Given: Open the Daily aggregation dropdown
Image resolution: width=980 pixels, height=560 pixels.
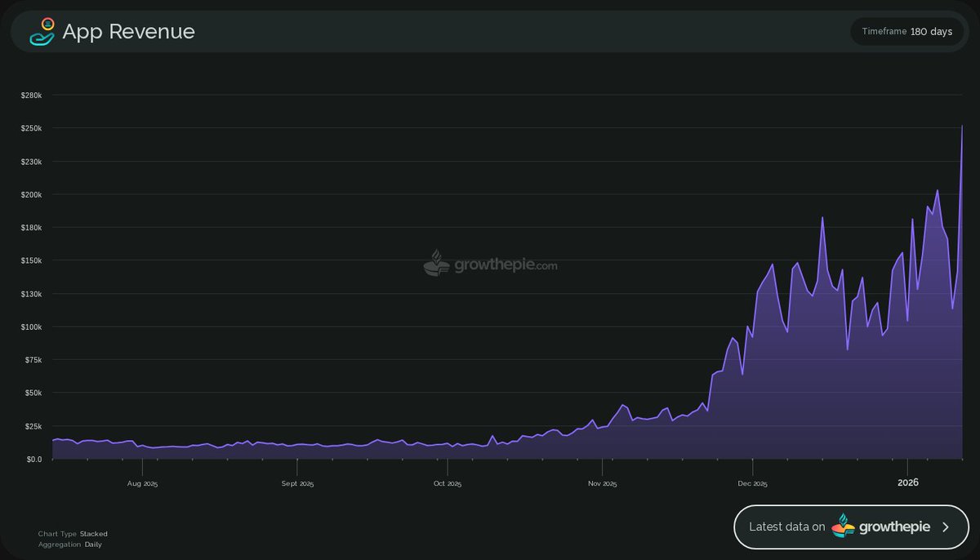Looking at the screenshot, I should (x=93, y=544).
